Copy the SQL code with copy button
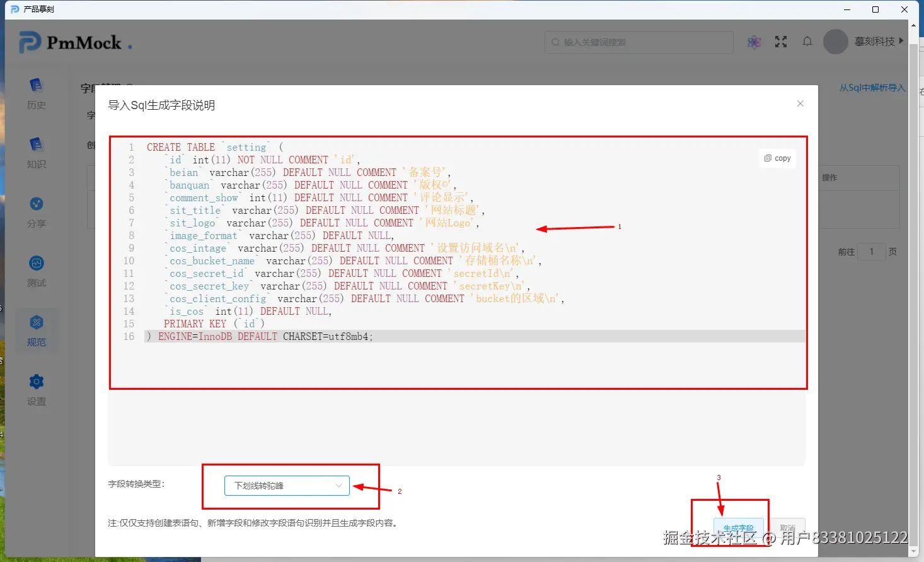The height and width of the screenshot is (562, 924). point(777,158)
